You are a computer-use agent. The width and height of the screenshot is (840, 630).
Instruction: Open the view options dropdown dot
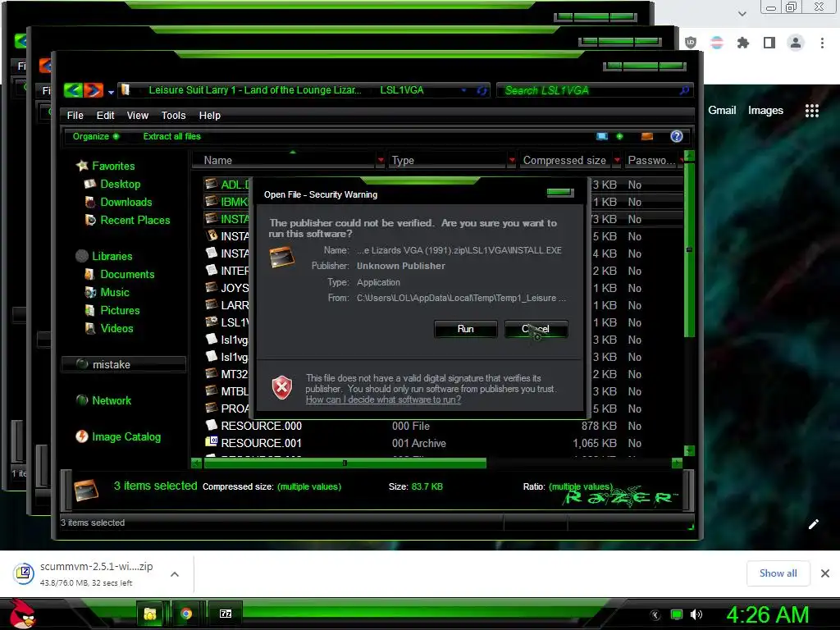coord(620,136)
